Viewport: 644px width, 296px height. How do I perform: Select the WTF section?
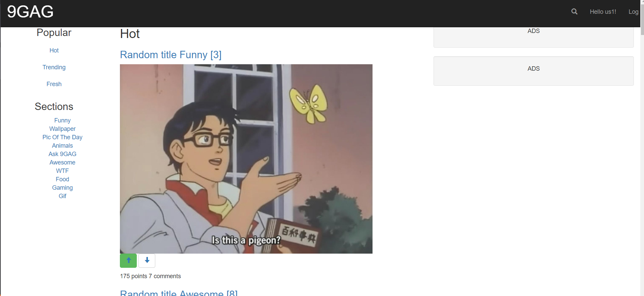(62, 171)
